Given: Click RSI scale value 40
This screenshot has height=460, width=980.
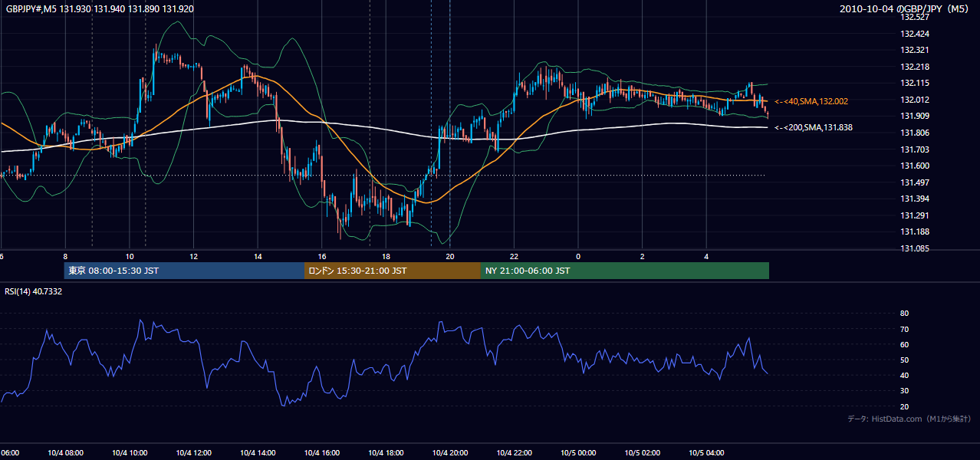Looking at the screenshot, I should [x=904, y=375].
